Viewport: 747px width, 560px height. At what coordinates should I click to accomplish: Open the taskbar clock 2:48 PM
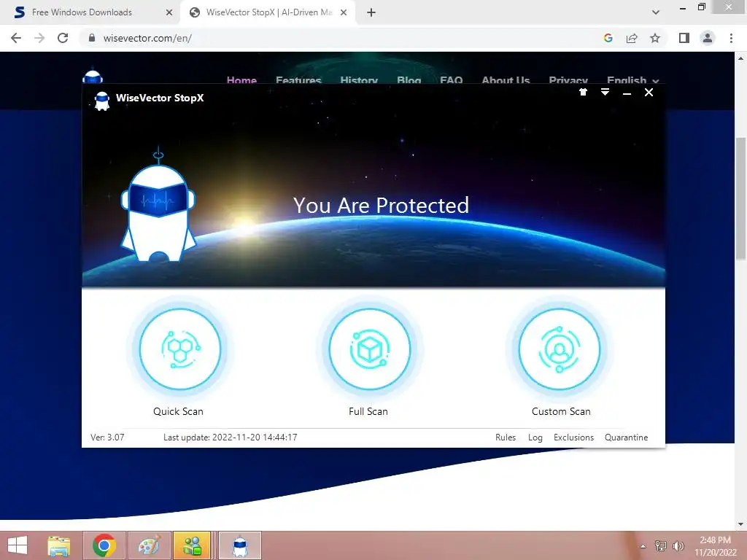tap(715, 545)
